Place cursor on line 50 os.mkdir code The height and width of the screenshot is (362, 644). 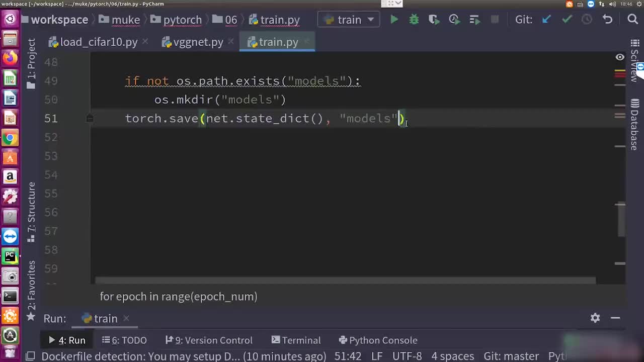(220, 100)
